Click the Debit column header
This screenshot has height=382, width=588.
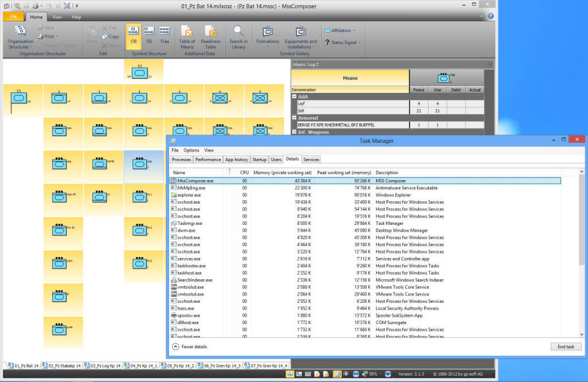click(x=456, y=90)
